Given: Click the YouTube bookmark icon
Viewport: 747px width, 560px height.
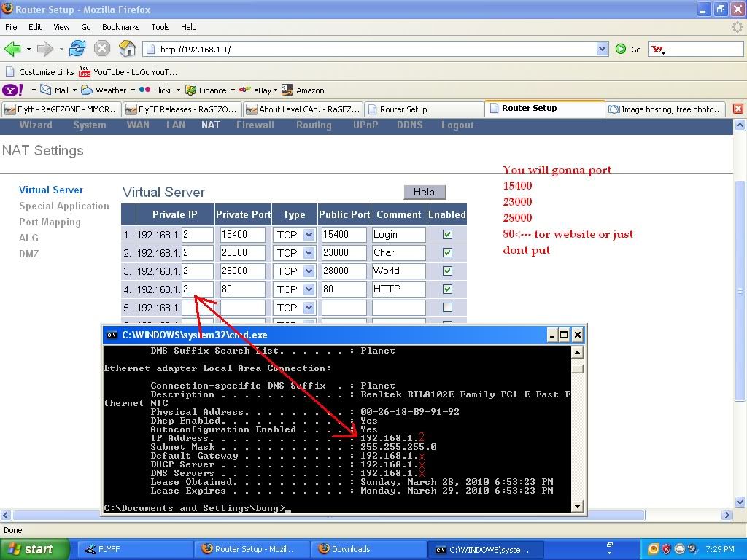Looking at the screenshot, I should coord(85,72).
